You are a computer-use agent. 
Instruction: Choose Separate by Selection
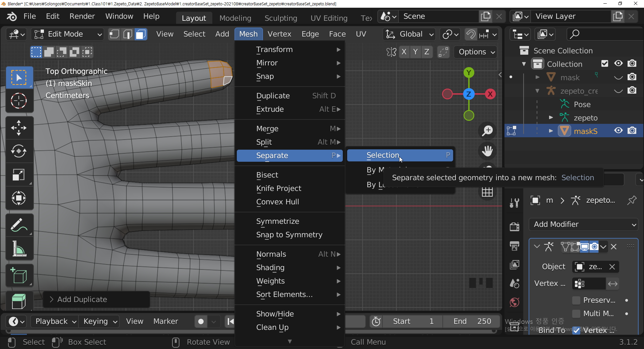pos(400,155)
